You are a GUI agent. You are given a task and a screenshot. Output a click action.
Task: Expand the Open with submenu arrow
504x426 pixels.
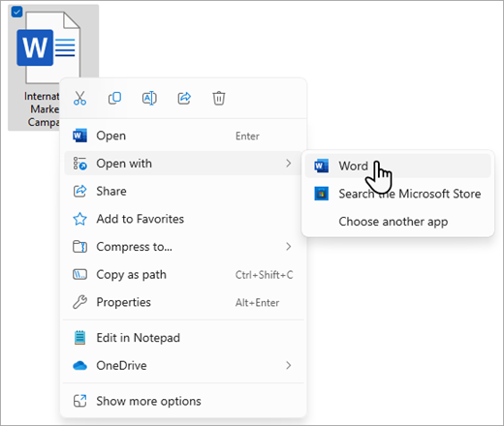289,164
